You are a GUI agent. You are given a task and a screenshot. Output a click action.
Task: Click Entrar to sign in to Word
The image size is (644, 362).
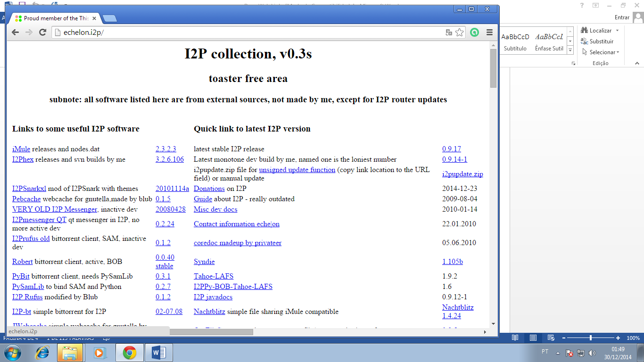tap(622, 17)
